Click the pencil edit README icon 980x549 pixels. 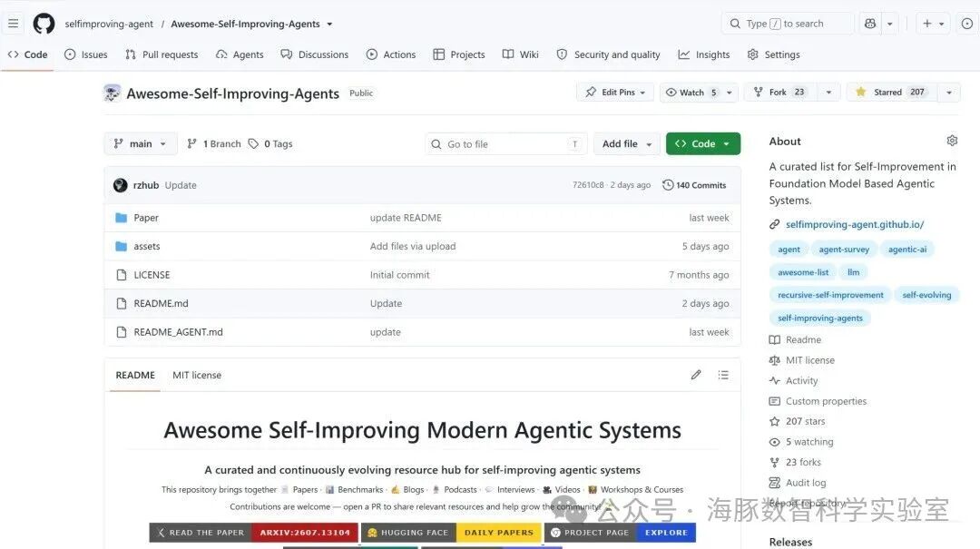[x=696, y=375]
